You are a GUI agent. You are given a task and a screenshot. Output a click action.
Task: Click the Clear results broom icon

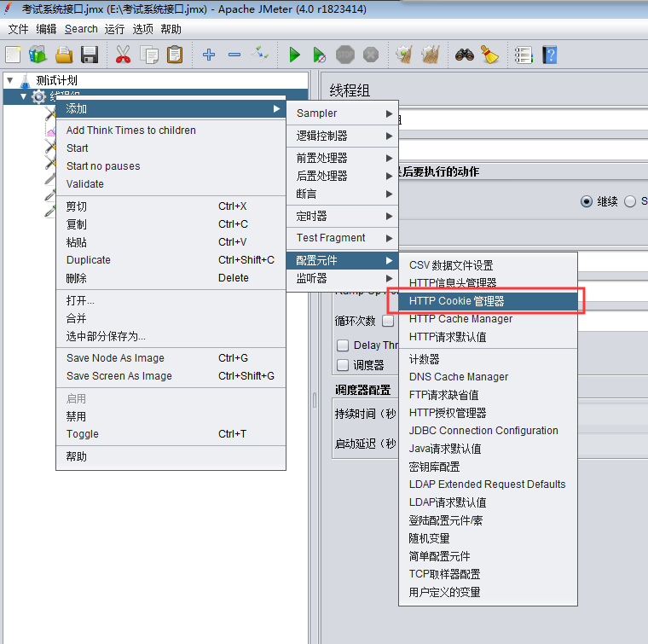[405, 55]
